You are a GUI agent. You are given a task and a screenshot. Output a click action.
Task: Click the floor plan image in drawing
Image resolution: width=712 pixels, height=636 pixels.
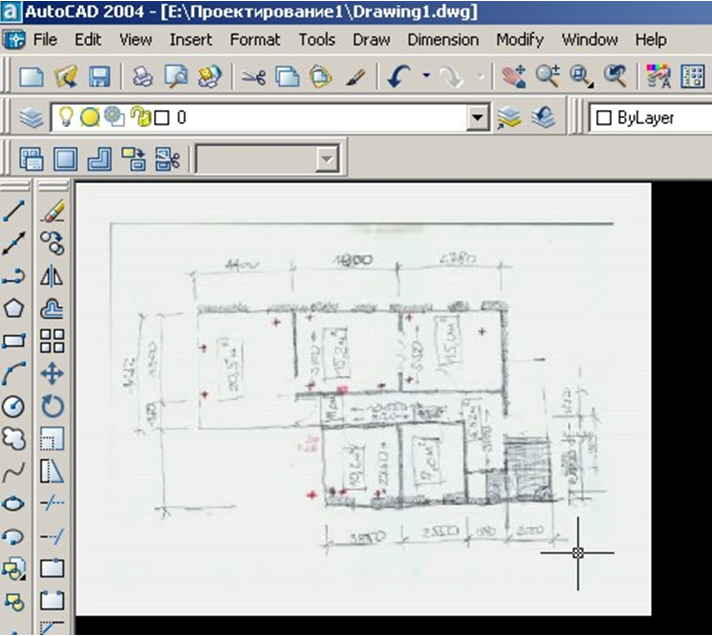point(363,399)
